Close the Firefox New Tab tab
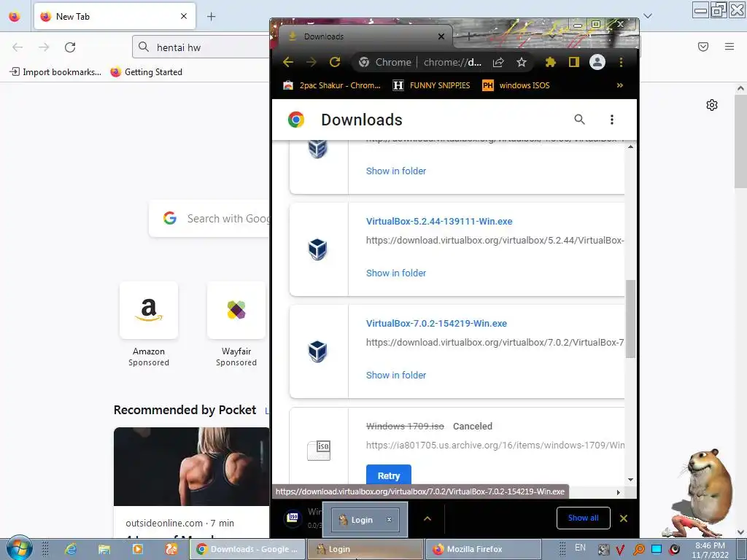The image size is (747, 560). click(183, 16)
